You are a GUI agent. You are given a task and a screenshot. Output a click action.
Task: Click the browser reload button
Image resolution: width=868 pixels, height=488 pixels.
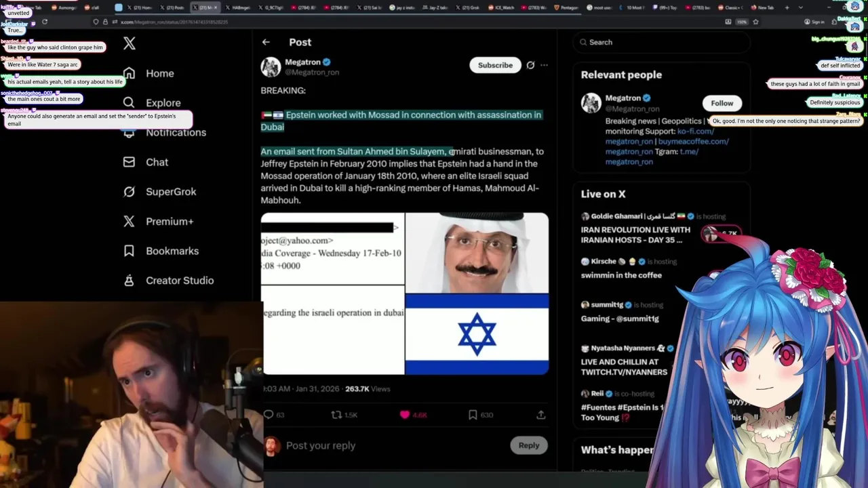click(45, 22)
